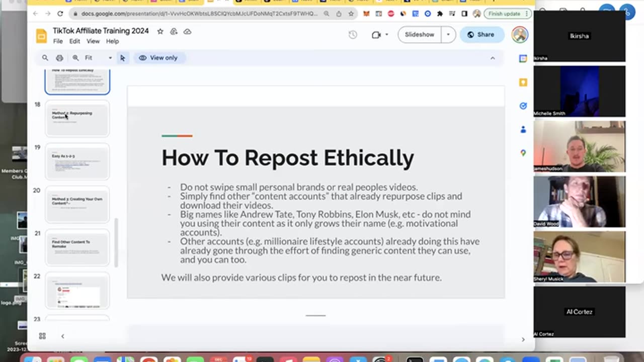Start a Meet call camera icon

[376, 35]
